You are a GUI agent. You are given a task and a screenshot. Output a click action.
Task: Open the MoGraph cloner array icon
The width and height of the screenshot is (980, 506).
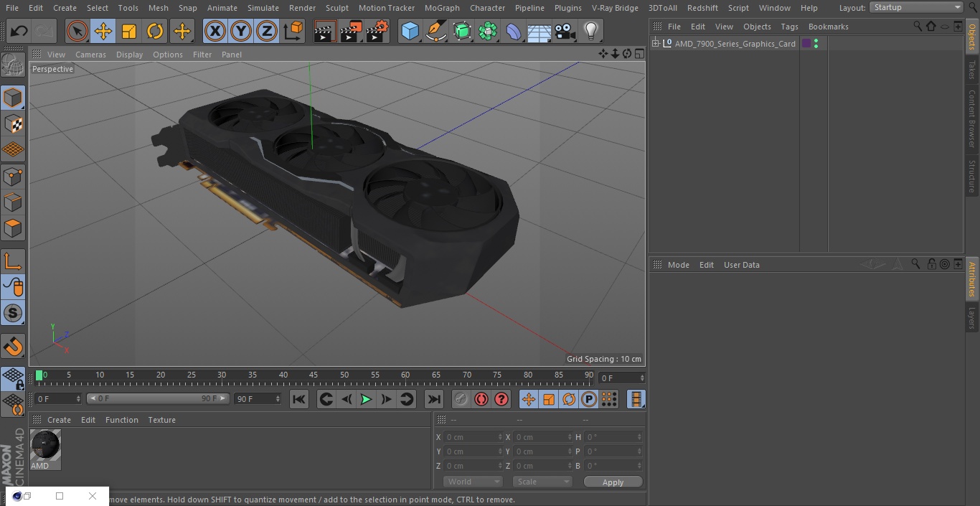tap(488, 31)
